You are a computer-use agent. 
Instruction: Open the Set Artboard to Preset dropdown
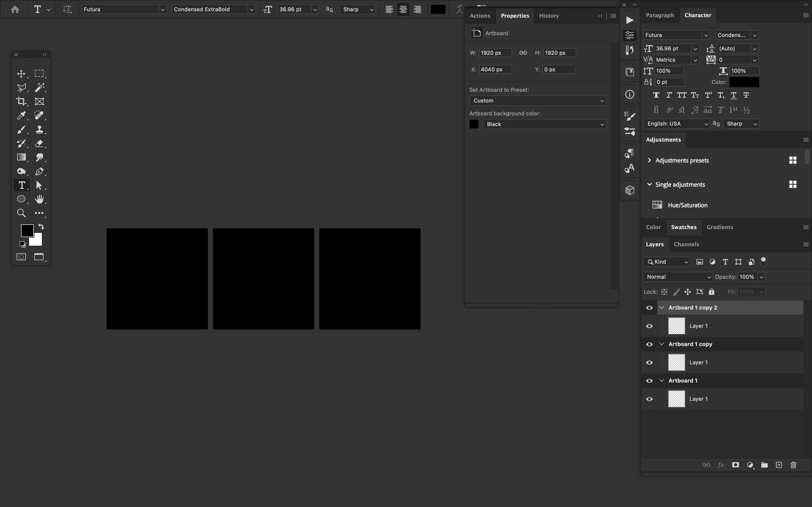click(x=538, y=101)
